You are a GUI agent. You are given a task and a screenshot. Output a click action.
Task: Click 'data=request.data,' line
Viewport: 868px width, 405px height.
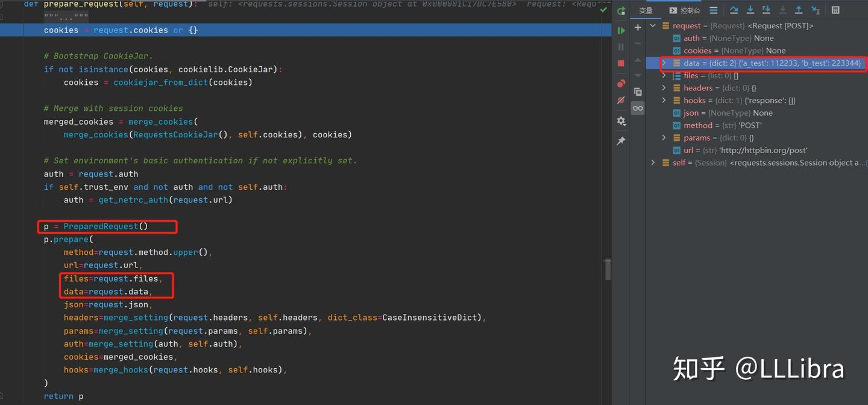pyautogui.click(x=108, y=292)
